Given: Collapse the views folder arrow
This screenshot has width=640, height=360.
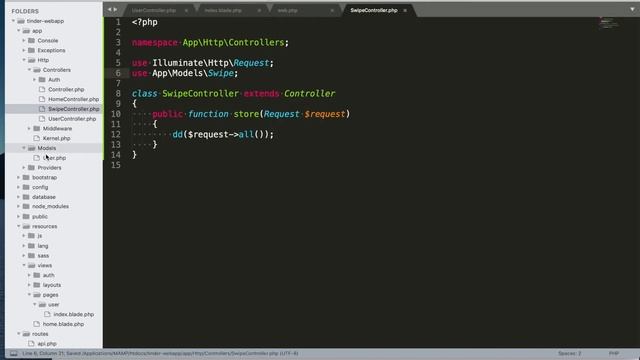Looking at the screenshot, I should click(x=24, y=265).
